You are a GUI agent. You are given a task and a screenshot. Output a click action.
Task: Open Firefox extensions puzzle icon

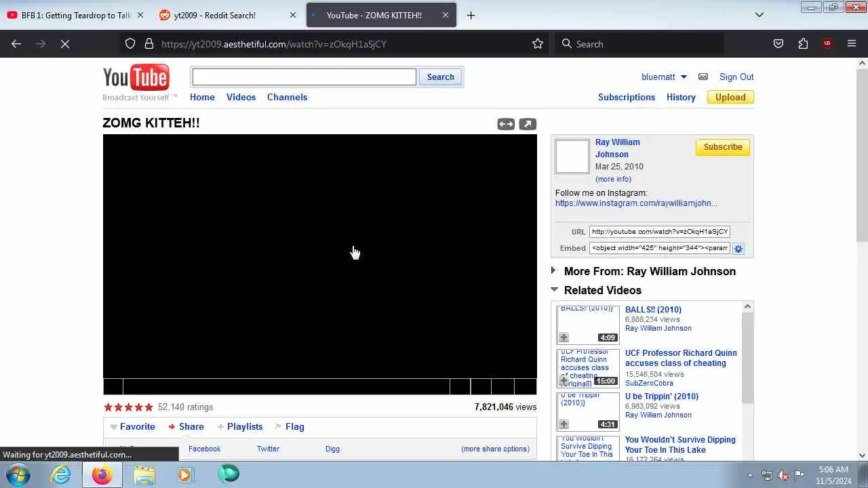[803, 44]
